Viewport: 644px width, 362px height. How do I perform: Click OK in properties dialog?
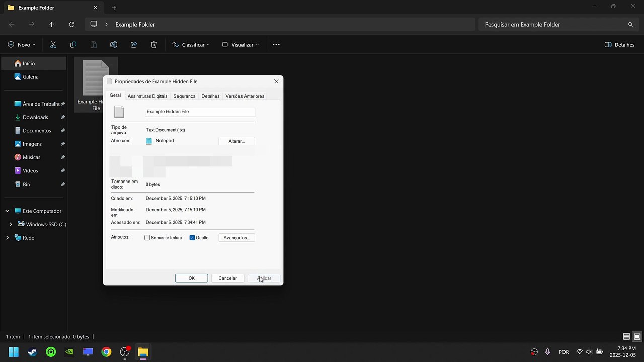pos(191,278)
